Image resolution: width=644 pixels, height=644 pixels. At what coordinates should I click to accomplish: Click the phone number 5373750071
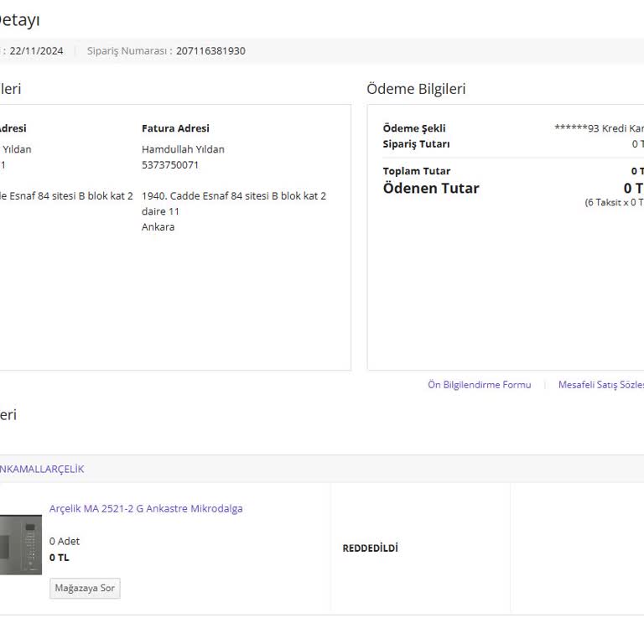click(x=170, y=164)
